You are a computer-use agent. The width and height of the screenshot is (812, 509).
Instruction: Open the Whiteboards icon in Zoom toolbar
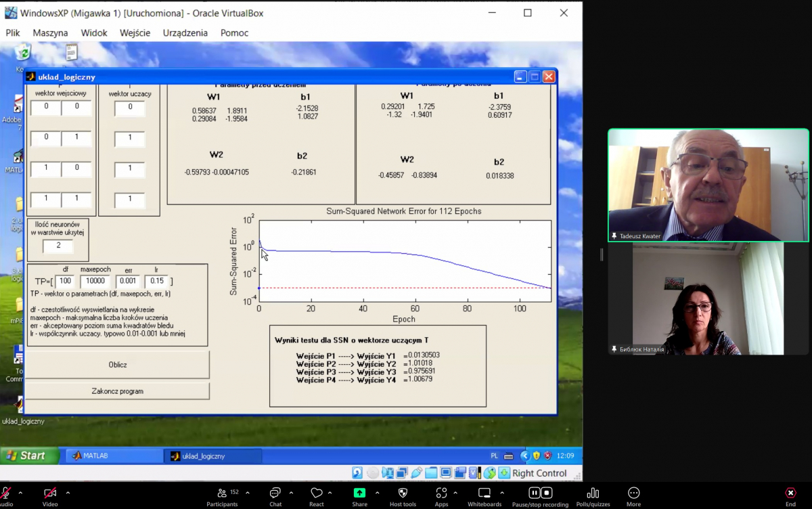click(x=484, y=493)
